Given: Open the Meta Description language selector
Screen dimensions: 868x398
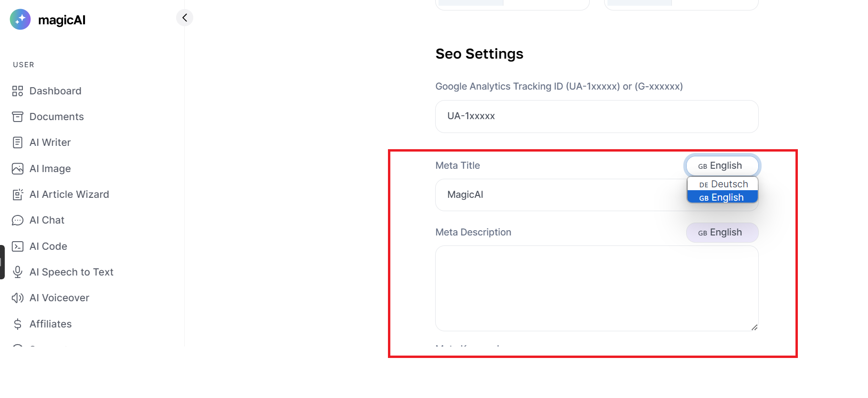Looking at the screenshot, I should point(722,233).
